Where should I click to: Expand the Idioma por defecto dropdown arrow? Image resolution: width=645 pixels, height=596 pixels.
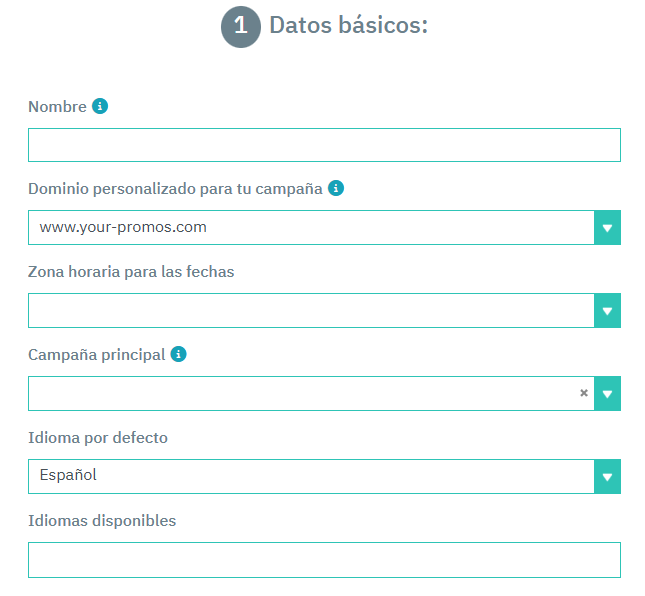(x=607, y=477)
